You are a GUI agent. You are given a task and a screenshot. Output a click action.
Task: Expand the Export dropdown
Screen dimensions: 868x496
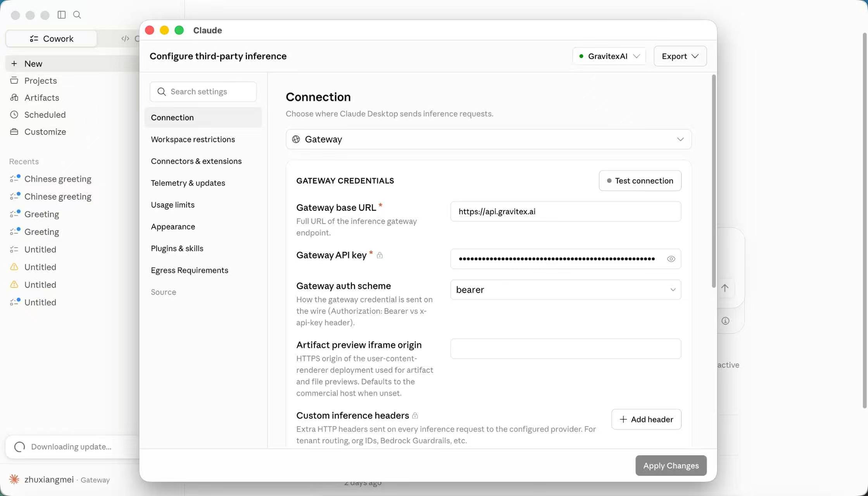pyautogui.click(x=680, y=56)
